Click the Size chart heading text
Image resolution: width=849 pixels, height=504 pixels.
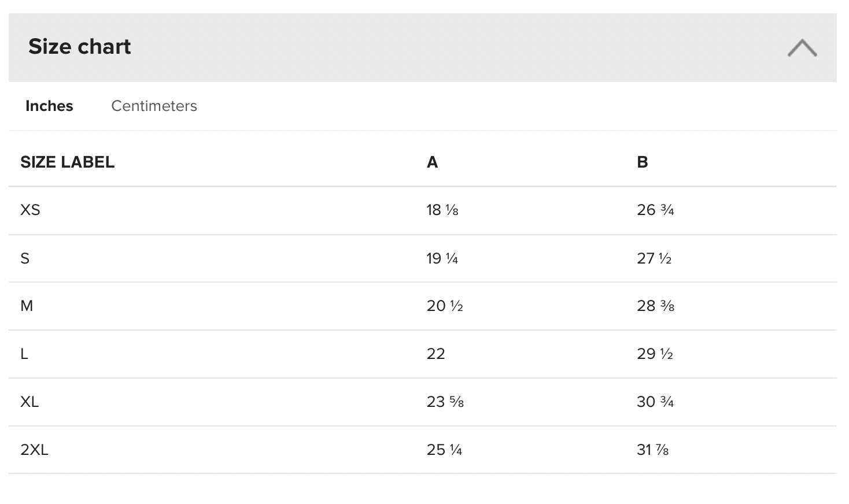(x=80, y=47)
